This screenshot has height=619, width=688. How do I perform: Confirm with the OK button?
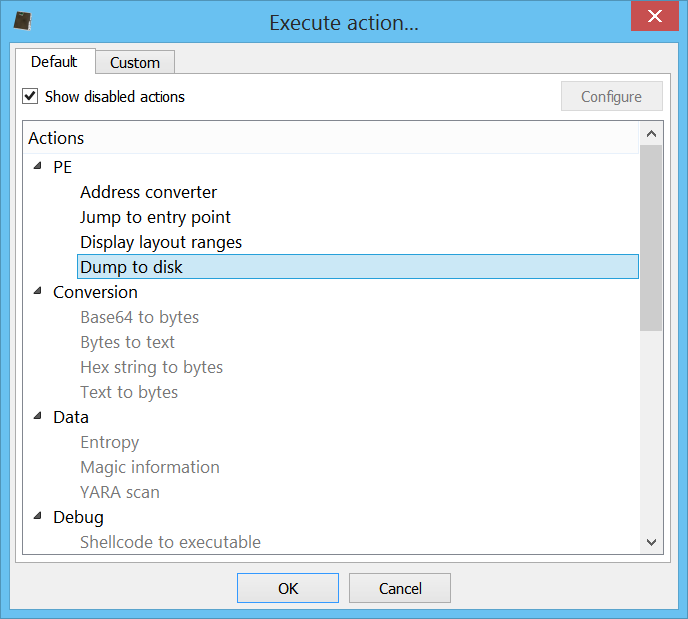[288, 588]
